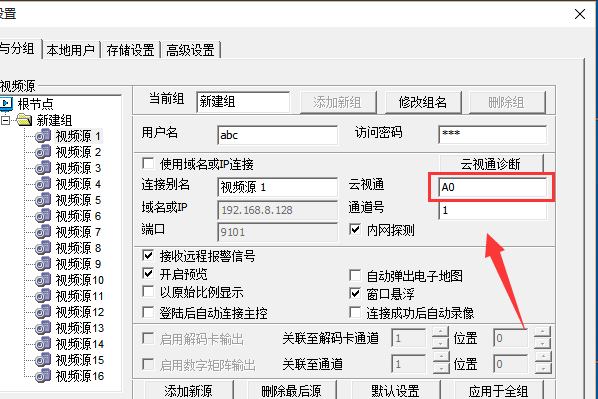Screen dimensions: 598x399
Task: Open the 高级设置 tab
Action: pos(190,50)
